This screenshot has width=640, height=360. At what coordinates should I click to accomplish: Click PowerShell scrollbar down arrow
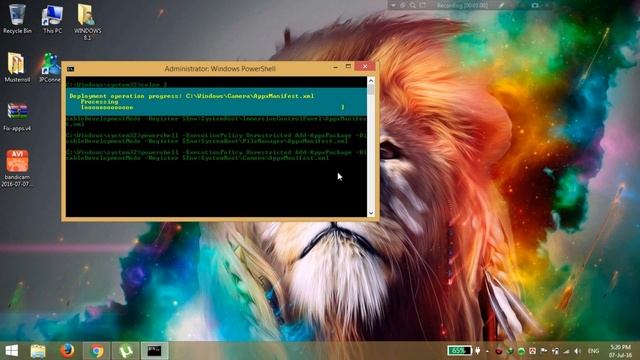pyautogui.click(x=371, y=213)
